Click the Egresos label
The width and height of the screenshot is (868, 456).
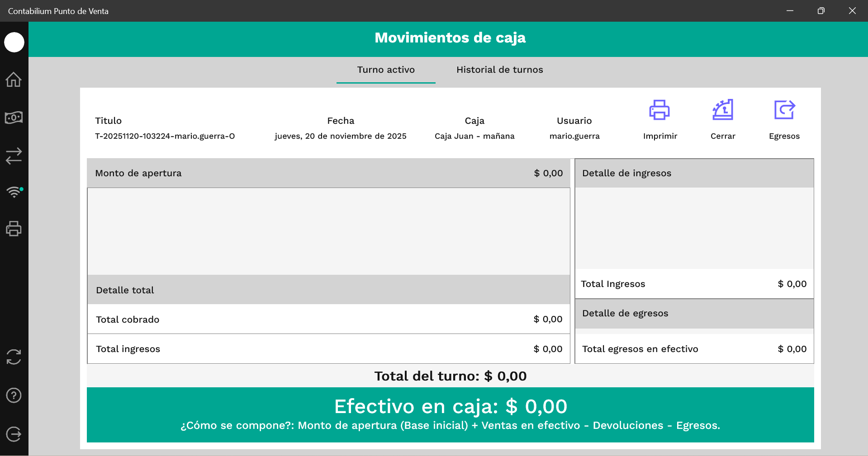click(x=784, y=136)
